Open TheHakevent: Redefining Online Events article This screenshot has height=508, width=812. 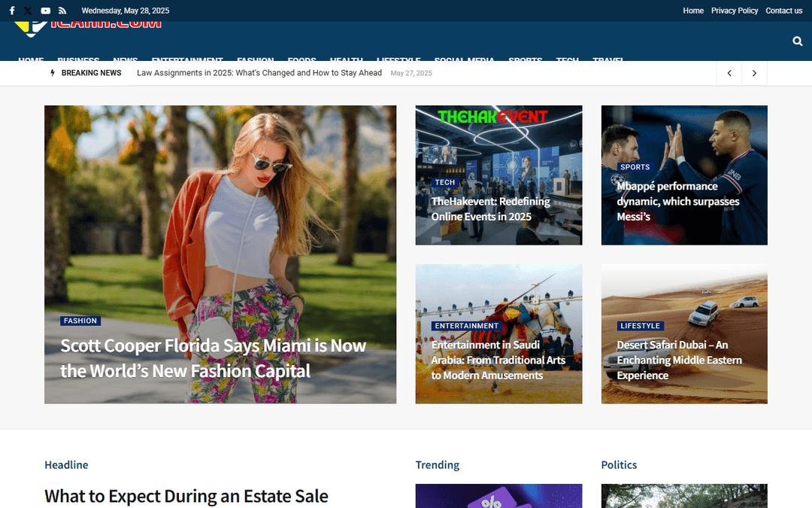click(x=490, y=209)
